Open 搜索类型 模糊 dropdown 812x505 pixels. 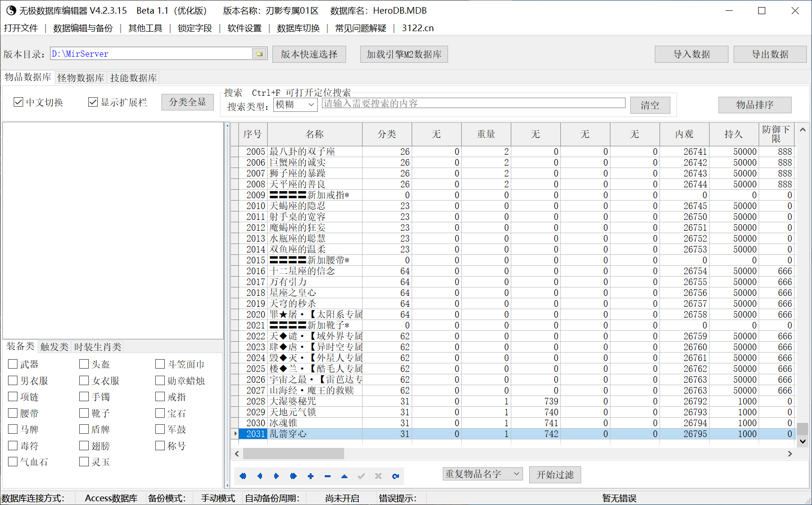click(295, 105)
